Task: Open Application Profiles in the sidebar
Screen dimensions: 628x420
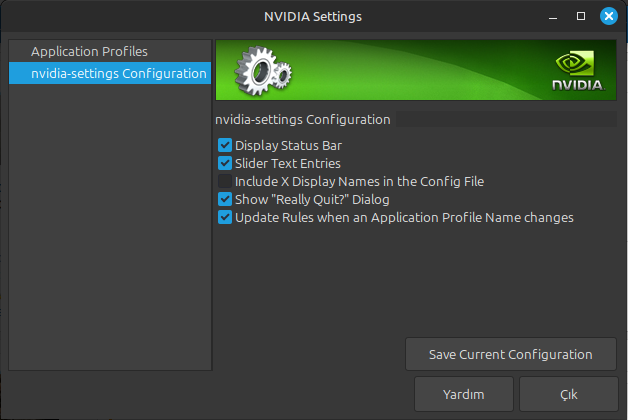Action: (89, 51)
